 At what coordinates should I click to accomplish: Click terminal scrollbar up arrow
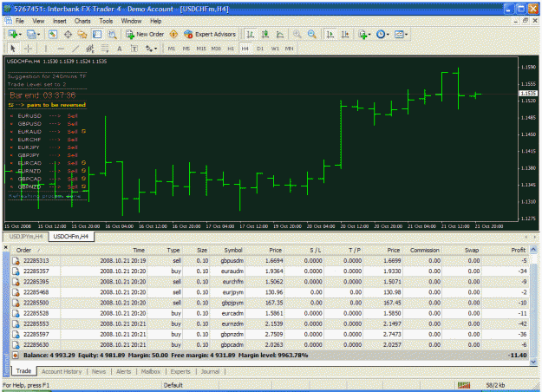533,249
